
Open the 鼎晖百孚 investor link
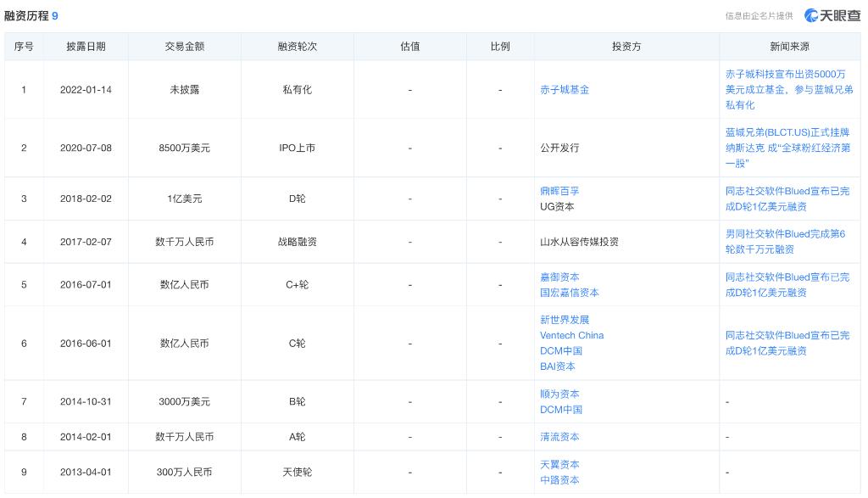click(559, 191)
